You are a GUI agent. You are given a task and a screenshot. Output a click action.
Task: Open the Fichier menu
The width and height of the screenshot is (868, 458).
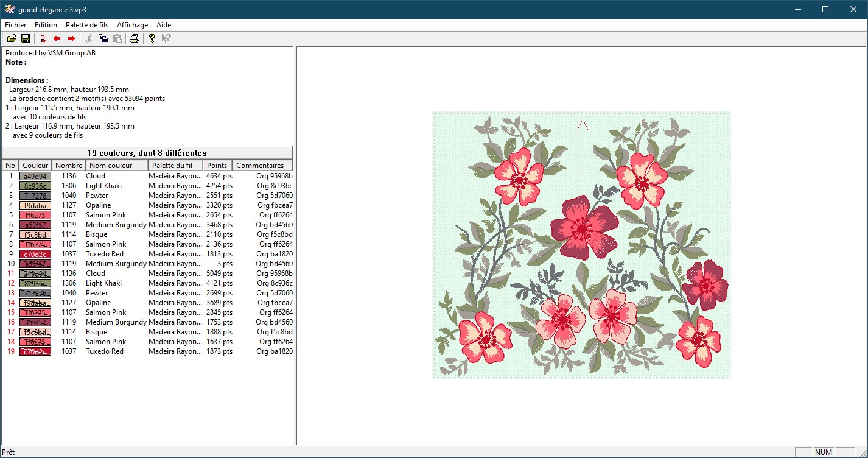pyautogui.click(x=16, y=25)
